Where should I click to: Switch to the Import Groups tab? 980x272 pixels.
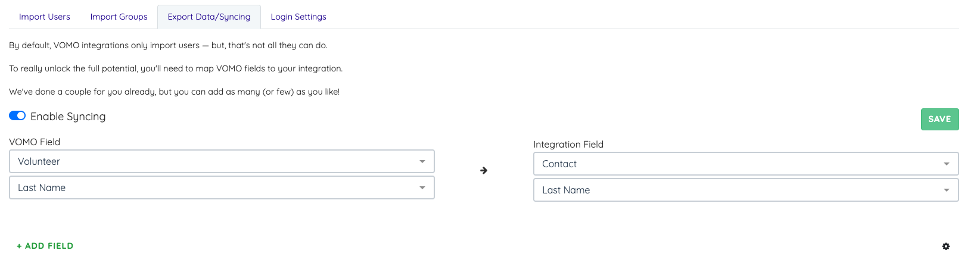point(119,17)
